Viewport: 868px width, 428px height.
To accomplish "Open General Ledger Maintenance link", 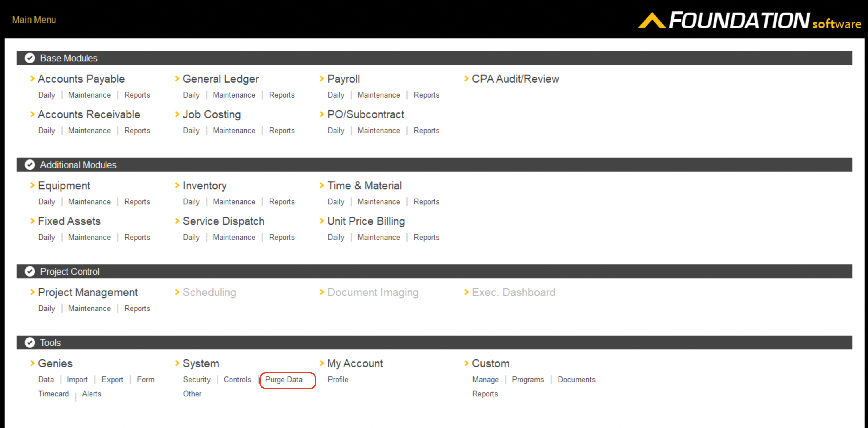I will (234, 95).
